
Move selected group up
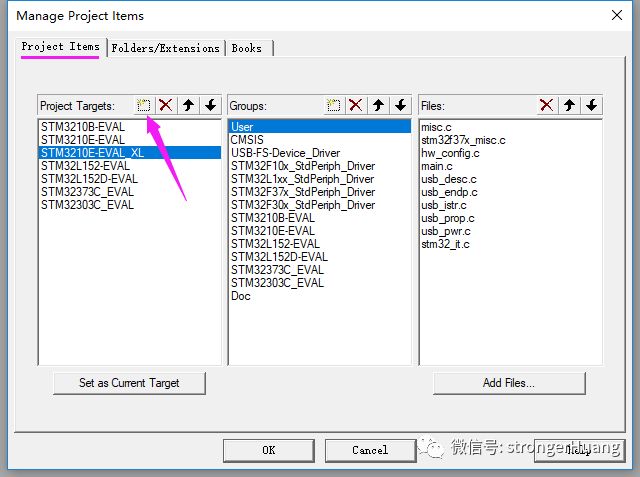(x=378, y=105)
